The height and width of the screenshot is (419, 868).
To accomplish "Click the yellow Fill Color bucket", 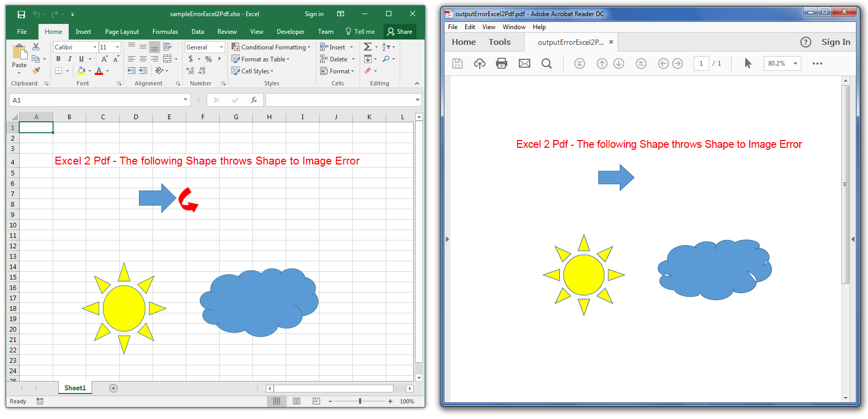I will tap(81, 71).
